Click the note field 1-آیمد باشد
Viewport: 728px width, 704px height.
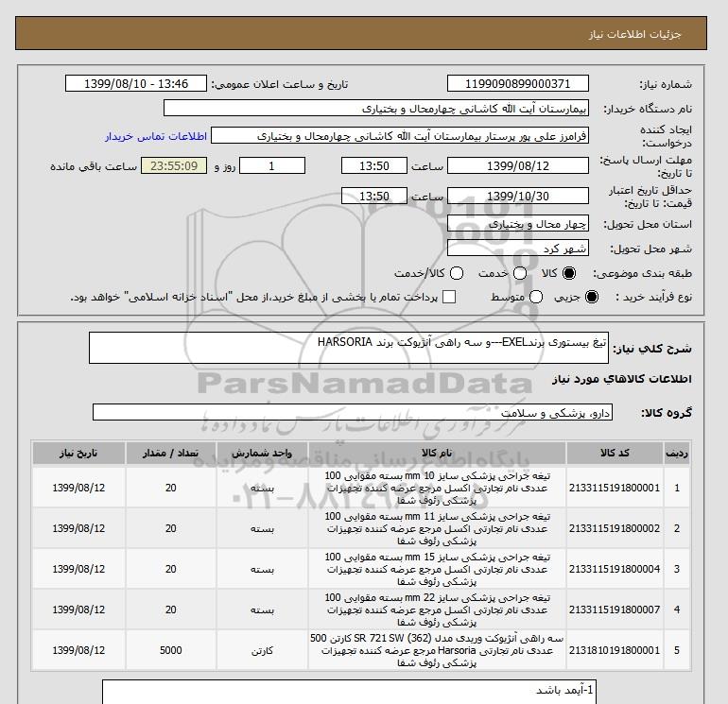click(349, 692)
